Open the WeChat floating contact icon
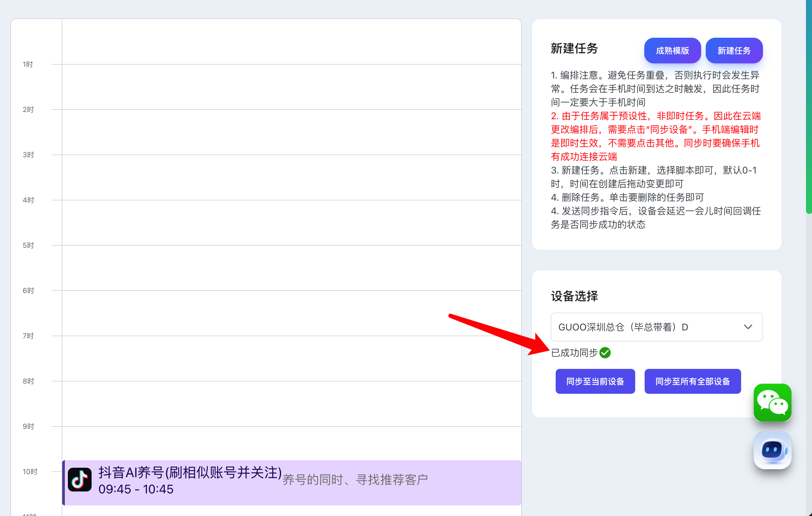The width and height of the screenshot is (812, 516). pos(772,402)
